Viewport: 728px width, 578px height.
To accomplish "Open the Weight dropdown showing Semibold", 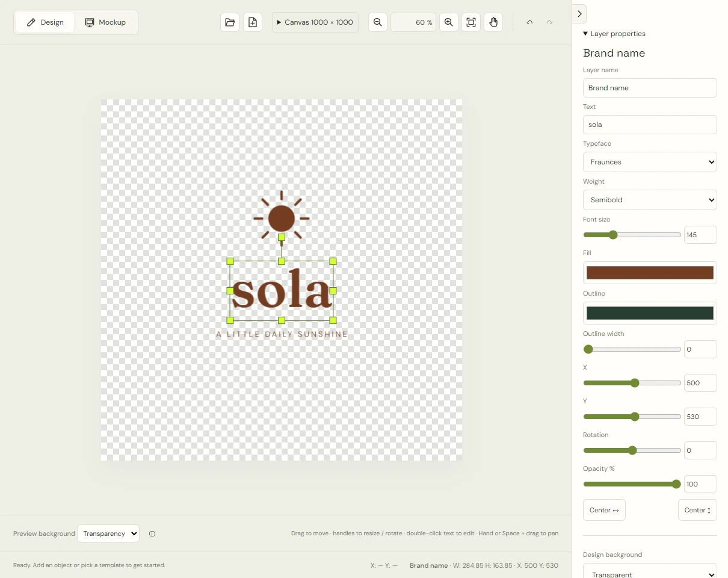I will coord(650,200).
